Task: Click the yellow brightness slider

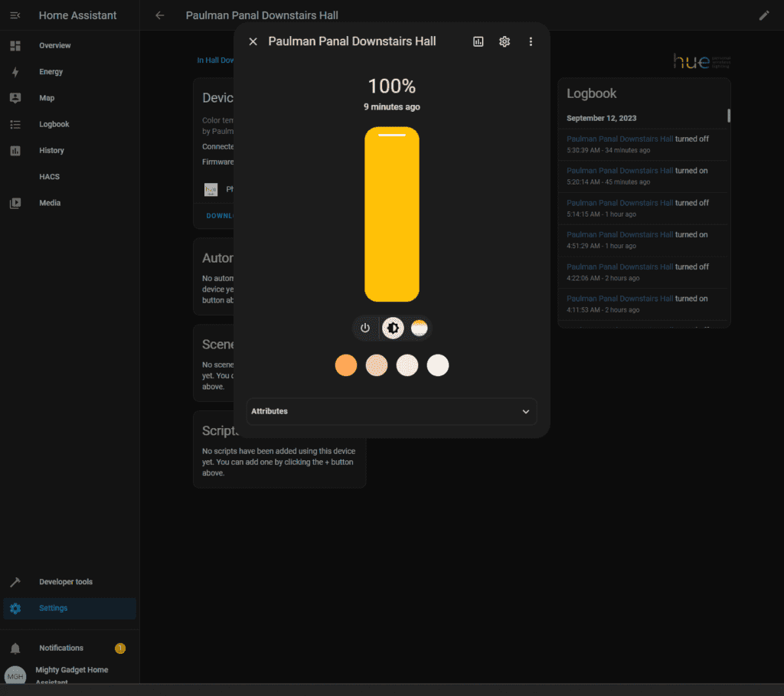Action: click(x=392, y=214)
